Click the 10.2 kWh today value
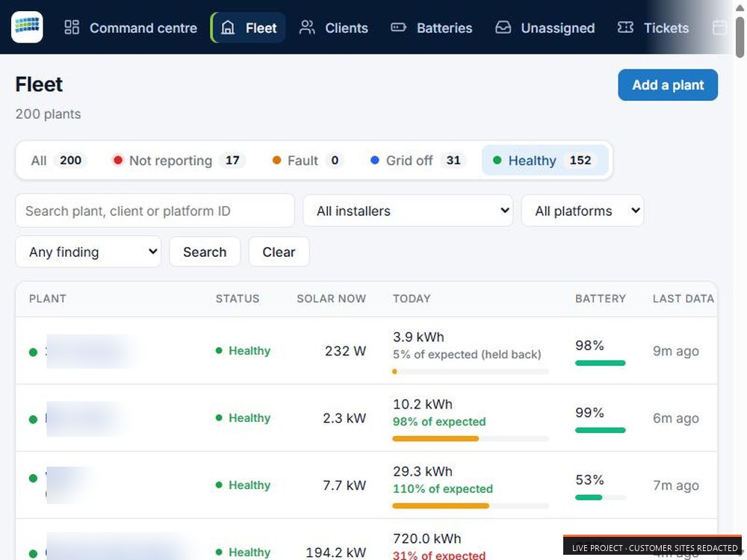The image size is (747, 560). coord(423,404)
